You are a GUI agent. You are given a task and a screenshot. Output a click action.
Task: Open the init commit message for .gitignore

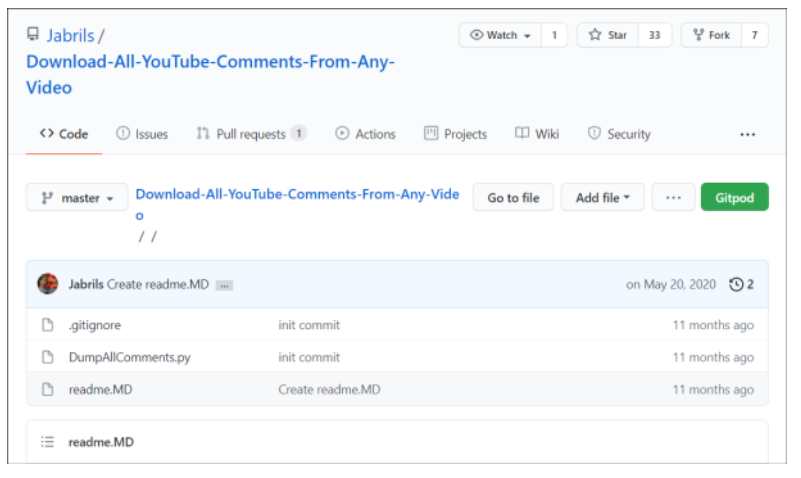tap(309, 325)
